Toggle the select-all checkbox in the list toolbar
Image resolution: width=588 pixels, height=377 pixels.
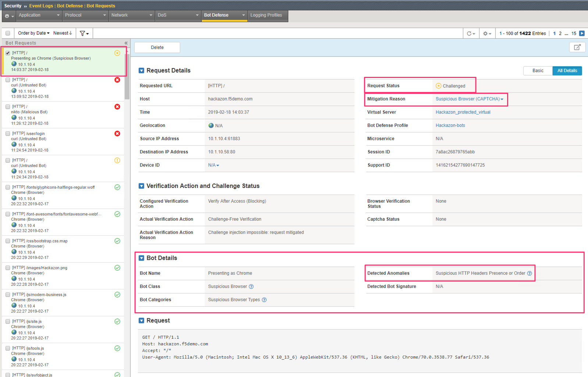tap(8, 33)
